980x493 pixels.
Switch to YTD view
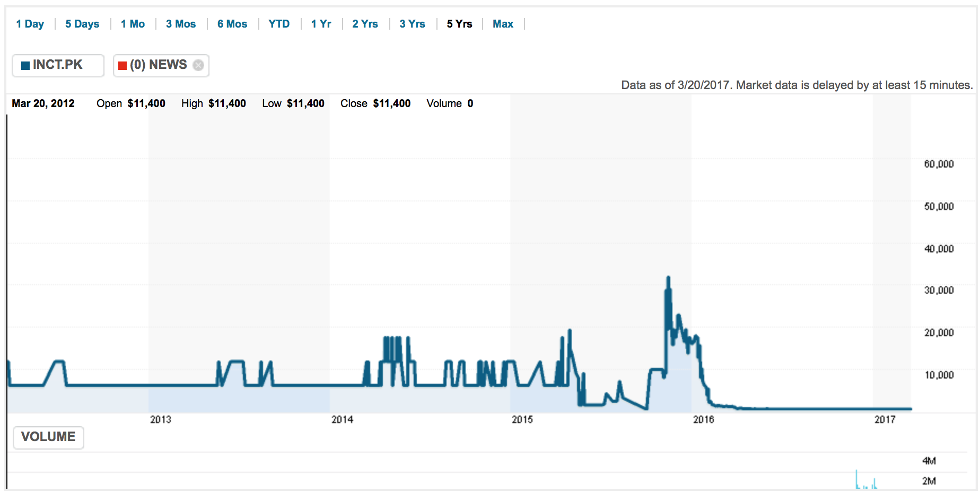coord(279,24)
